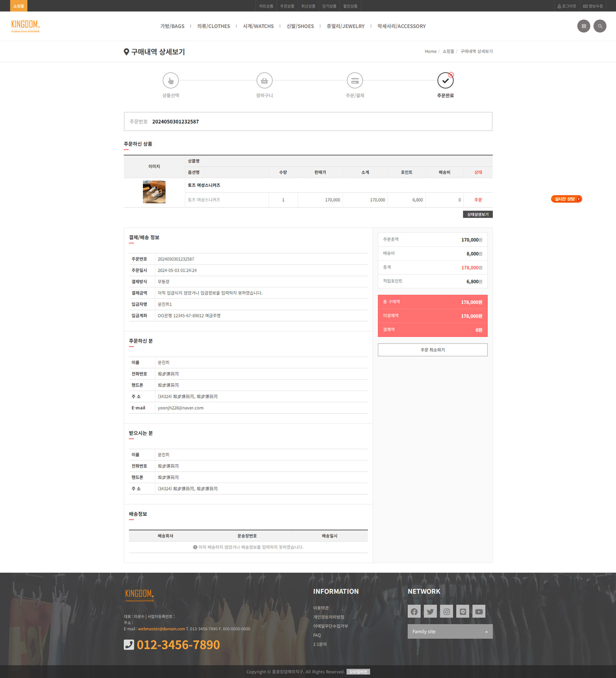The width and height of the screenshot is (616, 678).
Task: Click the map pin icon beside 구매내역 상세보기
Action: point(126,52)
